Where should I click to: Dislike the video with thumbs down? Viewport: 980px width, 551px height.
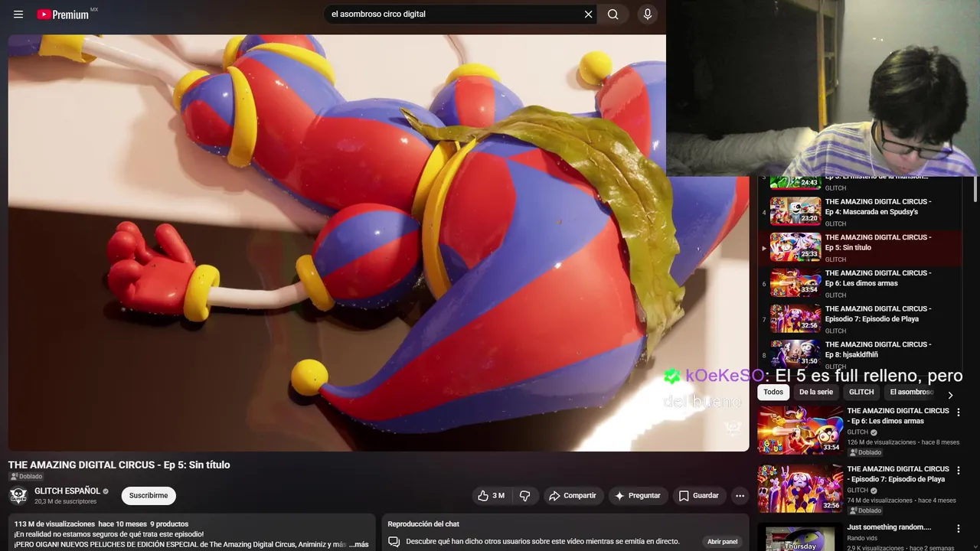pyautogui.click(x=525, y=496)
